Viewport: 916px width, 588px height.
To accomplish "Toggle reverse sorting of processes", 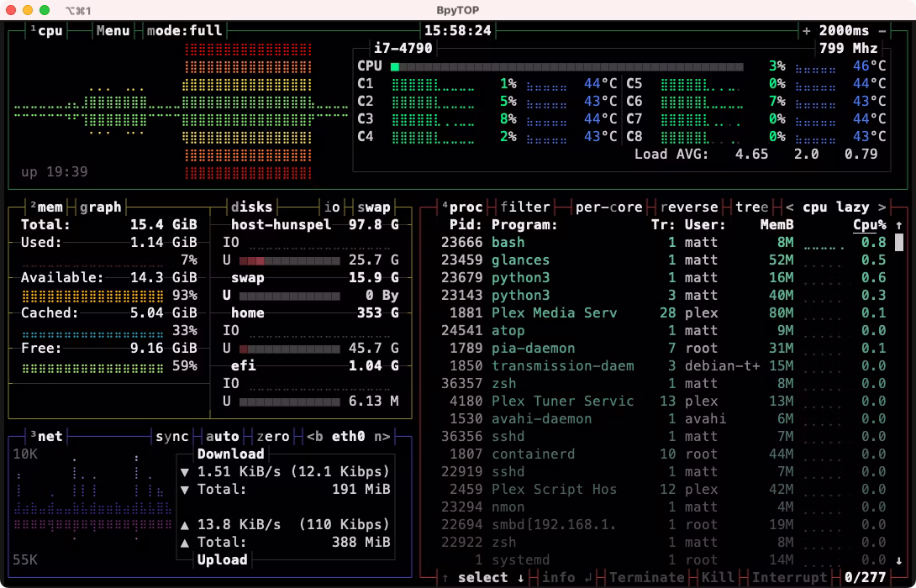I will click(688, 207).
